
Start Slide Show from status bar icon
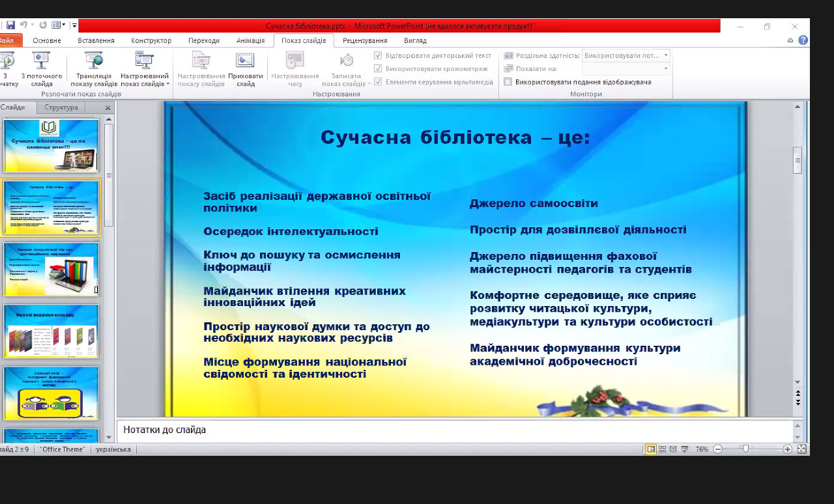click(685, 449)
